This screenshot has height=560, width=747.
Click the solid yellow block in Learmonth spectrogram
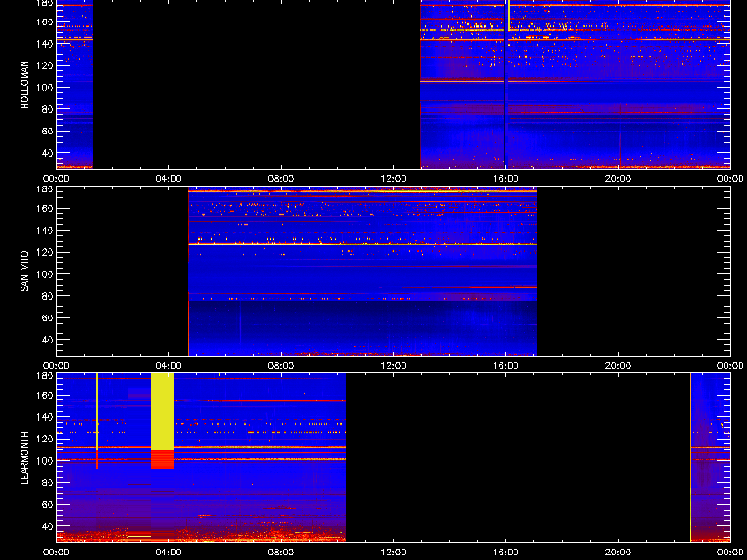(162, 412)
